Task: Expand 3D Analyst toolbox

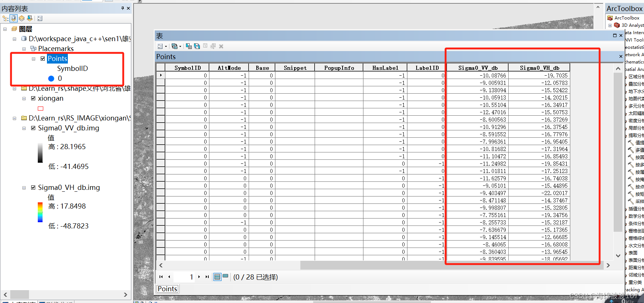Action: coord(610,25)
